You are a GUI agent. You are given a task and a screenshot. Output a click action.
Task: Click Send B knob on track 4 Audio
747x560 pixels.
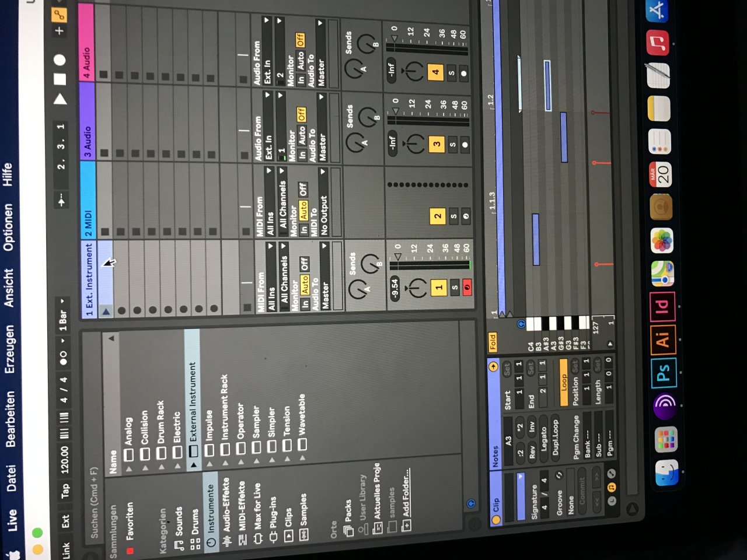click(367, 43)
